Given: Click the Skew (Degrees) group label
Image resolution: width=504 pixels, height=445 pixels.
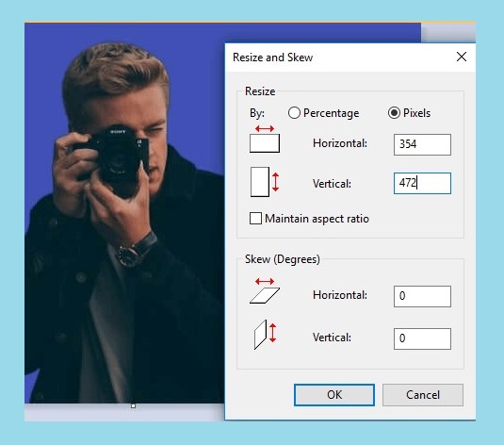Looking at the screenshot, I should pos(283,259).
